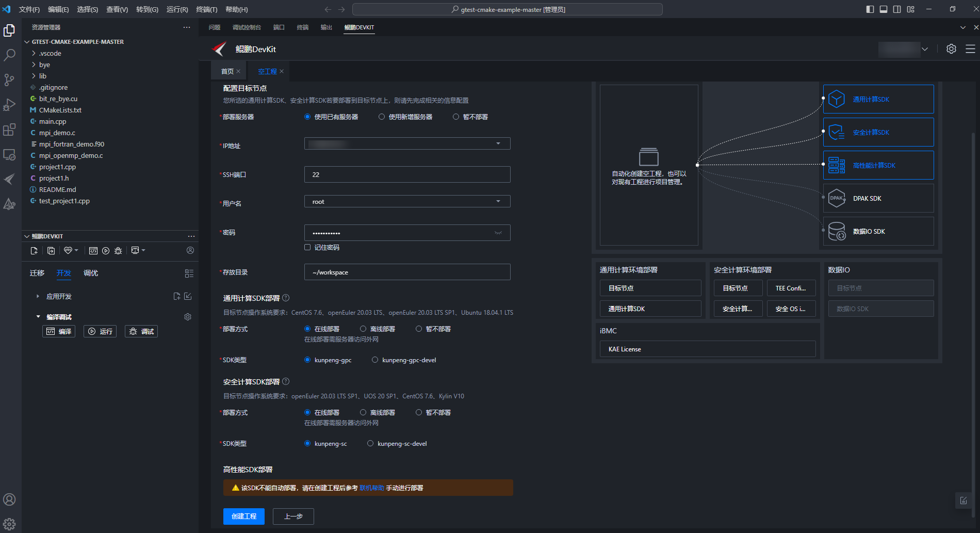Click the 密码 input field

[407, 233]
